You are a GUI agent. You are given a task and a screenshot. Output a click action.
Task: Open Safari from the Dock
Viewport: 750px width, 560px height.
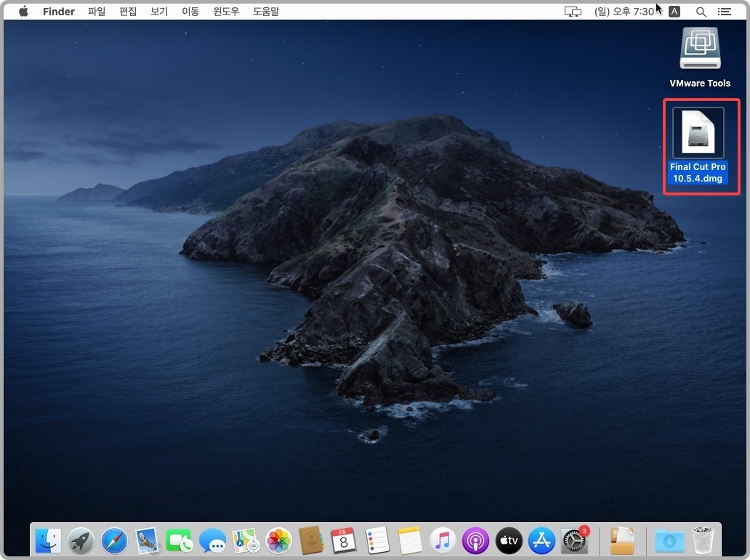tap(114, 541)
